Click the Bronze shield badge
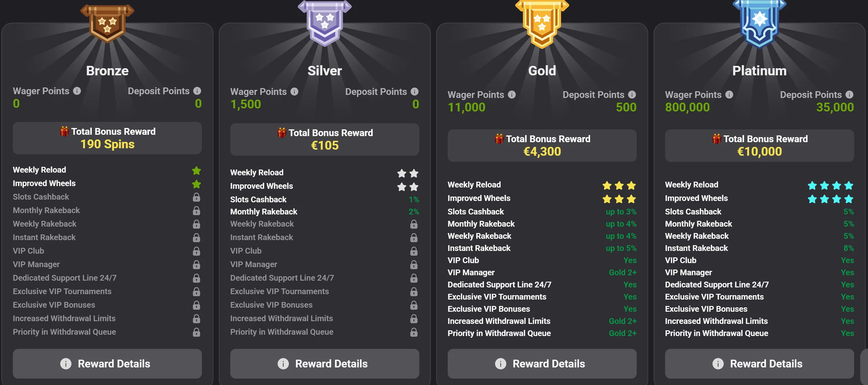This screenshot has height=385, width=868. coord(107,24)
